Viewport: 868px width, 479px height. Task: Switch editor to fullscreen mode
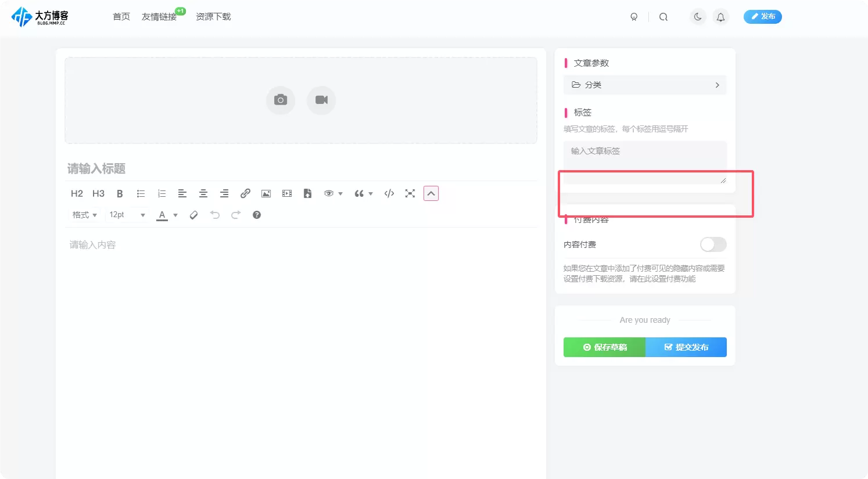coord(410,193)
